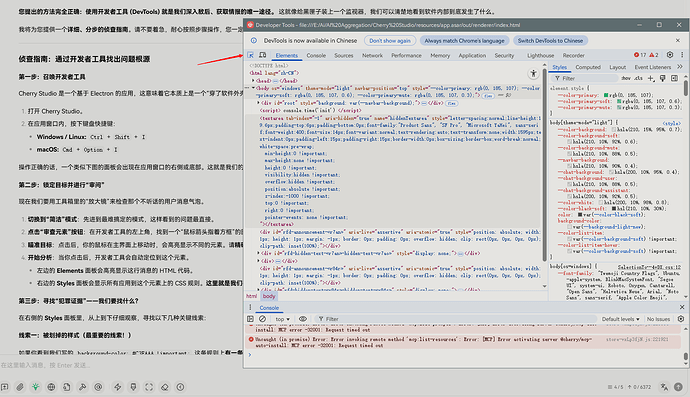Click the knowledge base marker icon

coord(133,387)
